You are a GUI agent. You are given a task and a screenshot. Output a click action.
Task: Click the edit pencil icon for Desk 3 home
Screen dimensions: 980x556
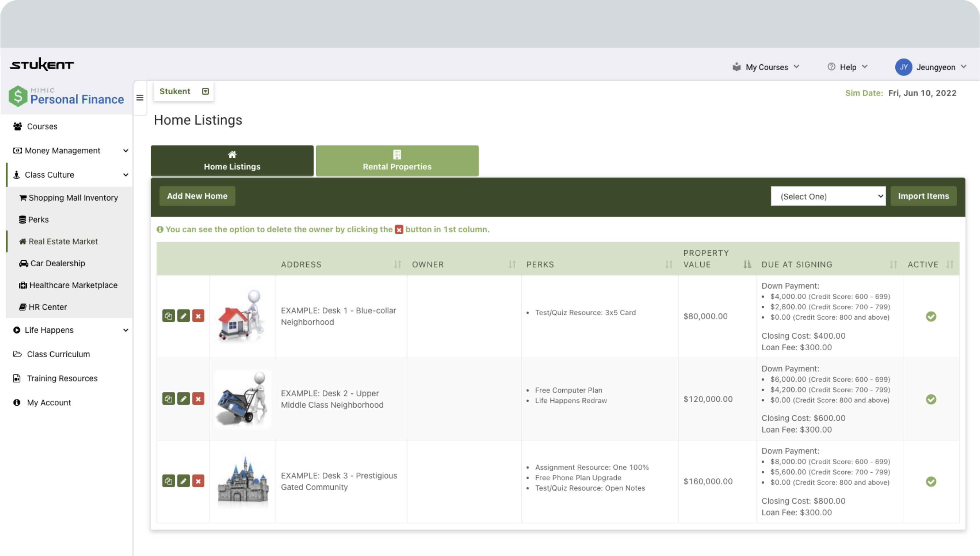(183, 481)
